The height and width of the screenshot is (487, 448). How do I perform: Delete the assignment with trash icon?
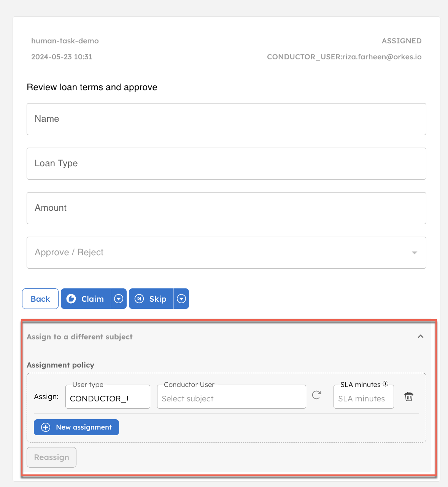click(409, 396)
